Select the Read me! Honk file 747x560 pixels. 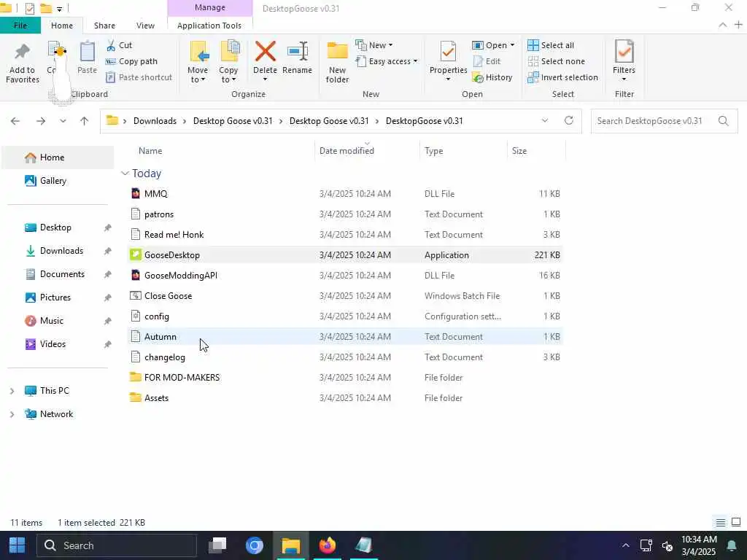click(x=345, y=235)
